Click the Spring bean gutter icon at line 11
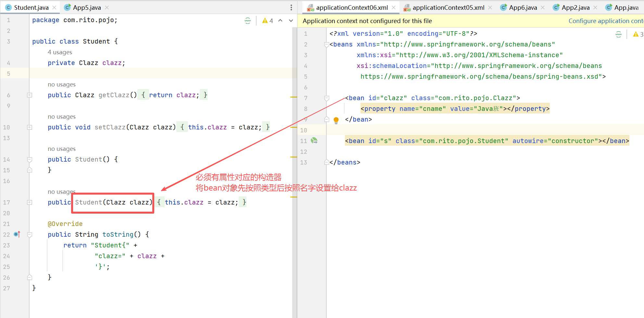Image resolution: width=644 pixels, height=318 pixels. (314, 140)
